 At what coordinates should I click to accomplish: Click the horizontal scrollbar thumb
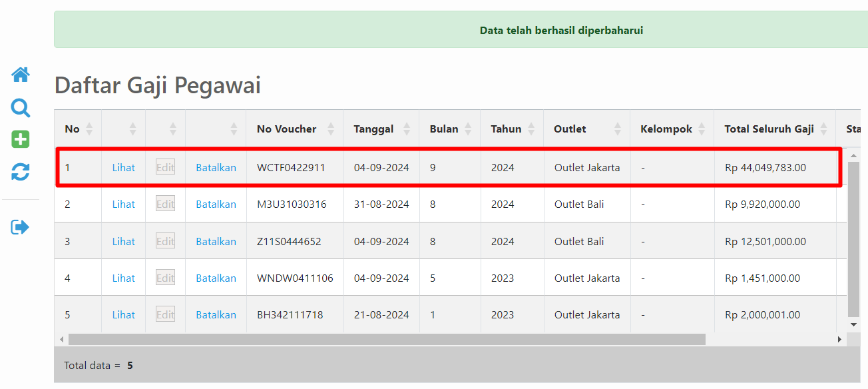coord(387,339)
